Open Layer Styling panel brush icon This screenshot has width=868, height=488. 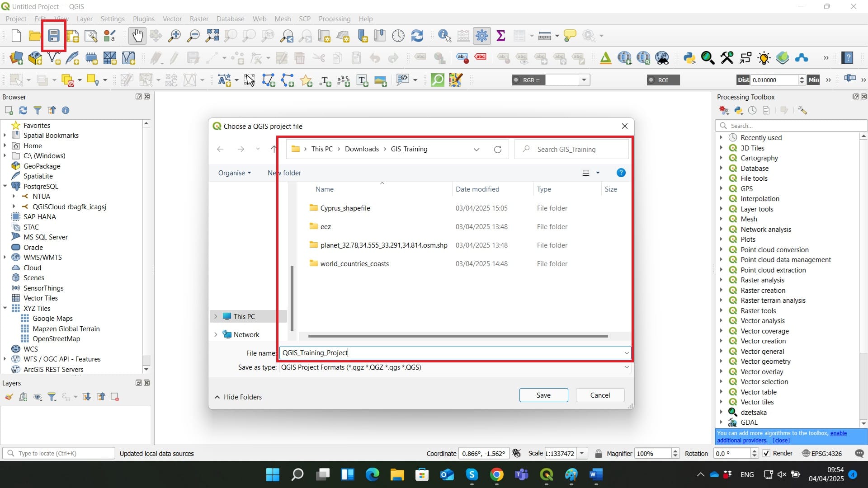[9, 397]
